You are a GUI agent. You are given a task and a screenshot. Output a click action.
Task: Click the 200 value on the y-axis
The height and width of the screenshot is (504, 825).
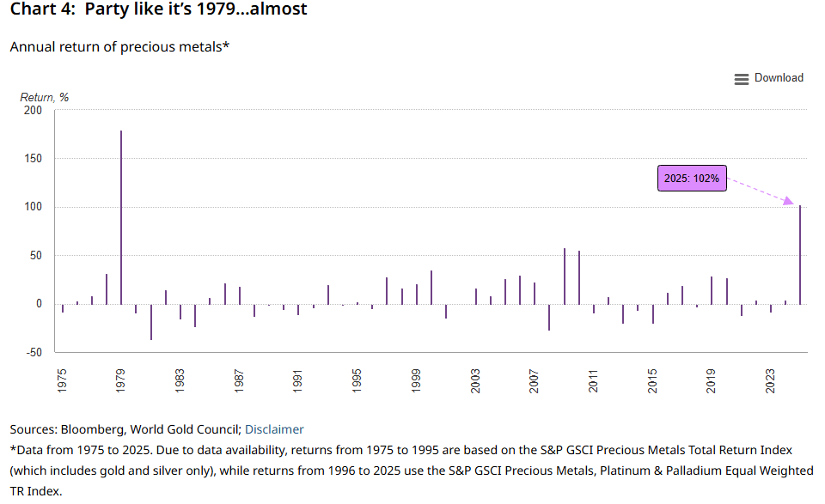(x=32, y=111)
